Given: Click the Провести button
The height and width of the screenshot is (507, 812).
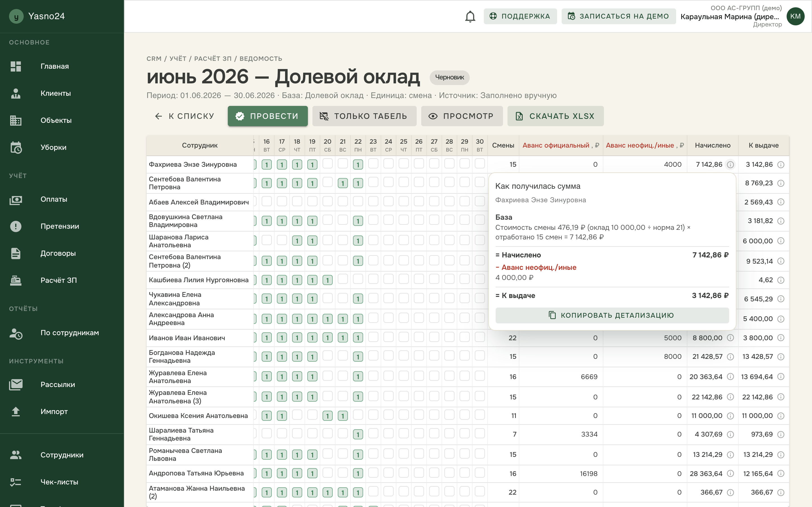Looking at the screenshot, I should coord(267,116).
